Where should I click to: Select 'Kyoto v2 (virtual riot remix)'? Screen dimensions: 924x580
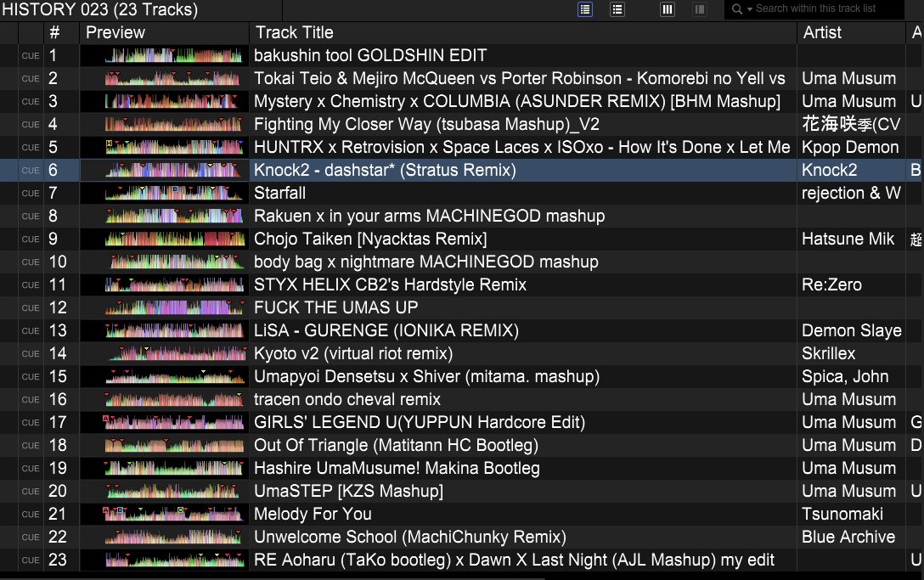click(353, 353)
